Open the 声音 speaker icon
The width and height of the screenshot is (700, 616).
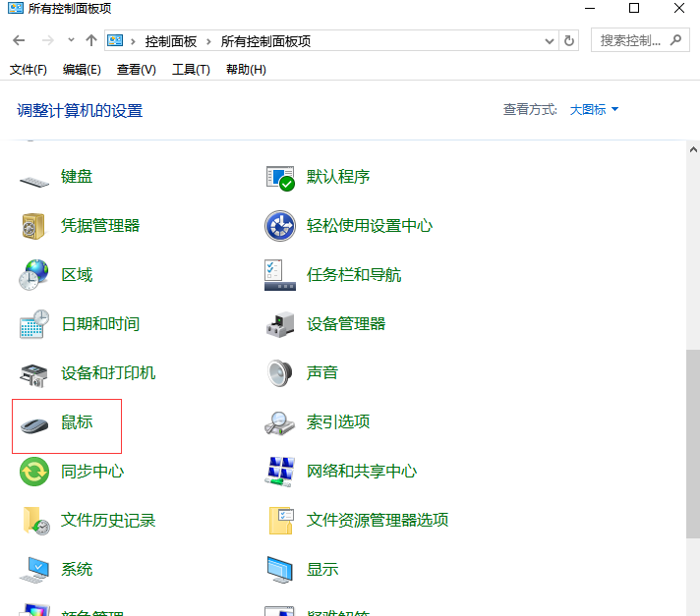(280, 373)
